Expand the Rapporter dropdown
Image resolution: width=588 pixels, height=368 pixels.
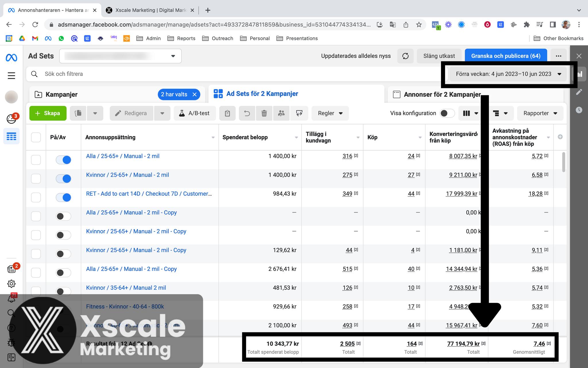[540, 113]
